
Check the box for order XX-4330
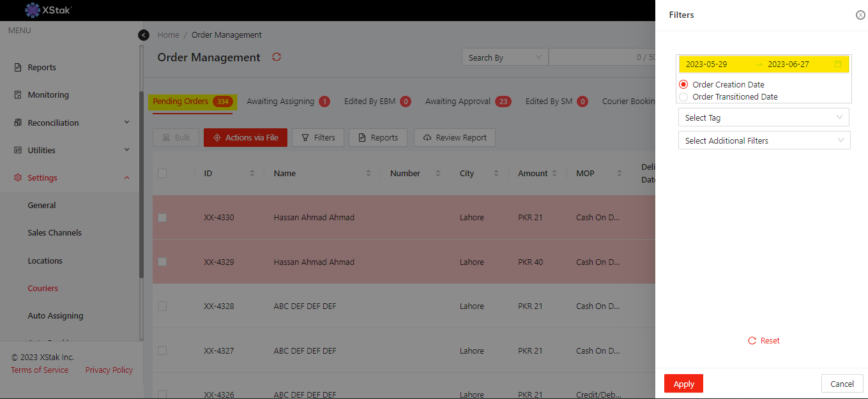point(162,218)
